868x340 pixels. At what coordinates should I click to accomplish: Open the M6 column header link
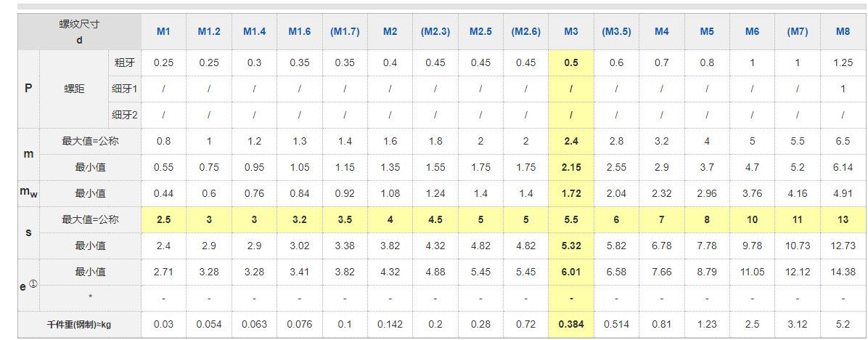click(752, 32)
